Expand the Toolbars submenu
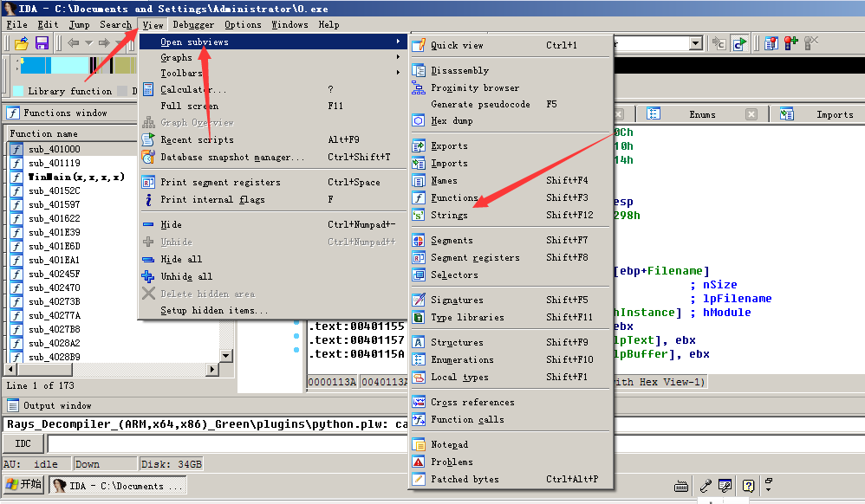 273,73
